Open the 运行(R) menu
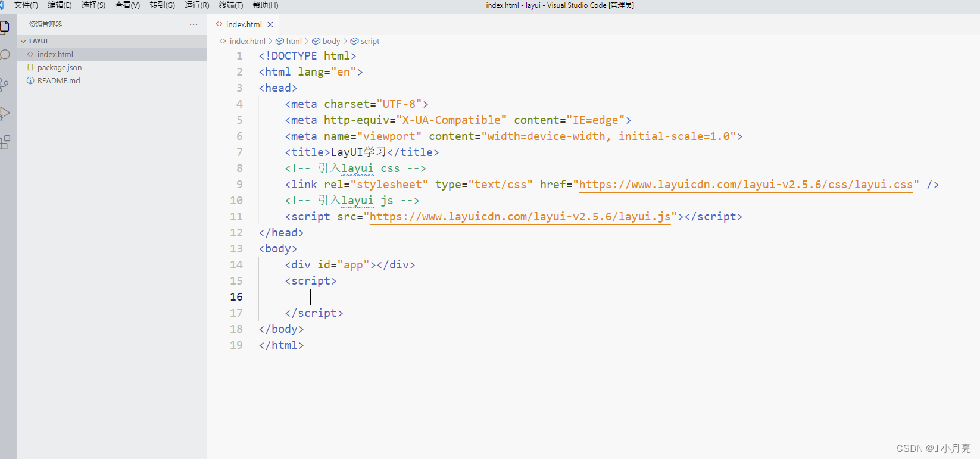This screenshot has width=980, height=459. 197,5
